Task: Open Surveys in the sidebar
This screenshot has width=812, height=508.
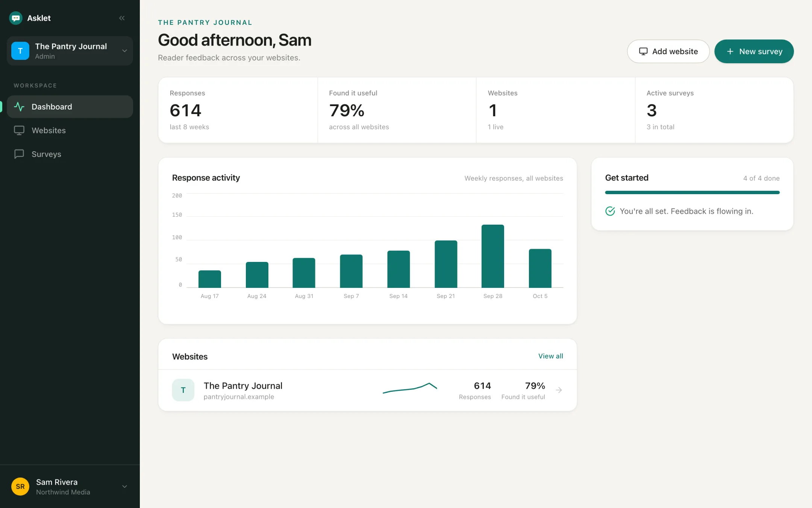Action: click(70, 154)
